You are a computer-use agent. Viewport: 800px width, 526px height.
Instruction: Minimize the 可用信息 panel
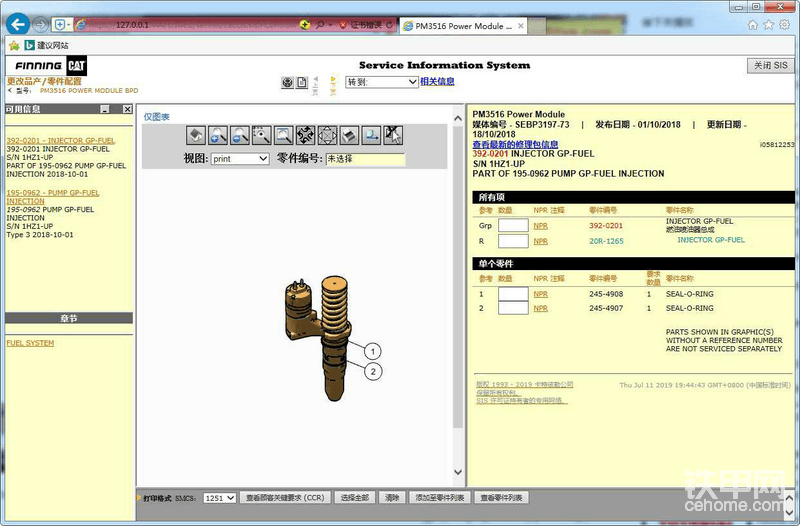click(x=105, y=109)
